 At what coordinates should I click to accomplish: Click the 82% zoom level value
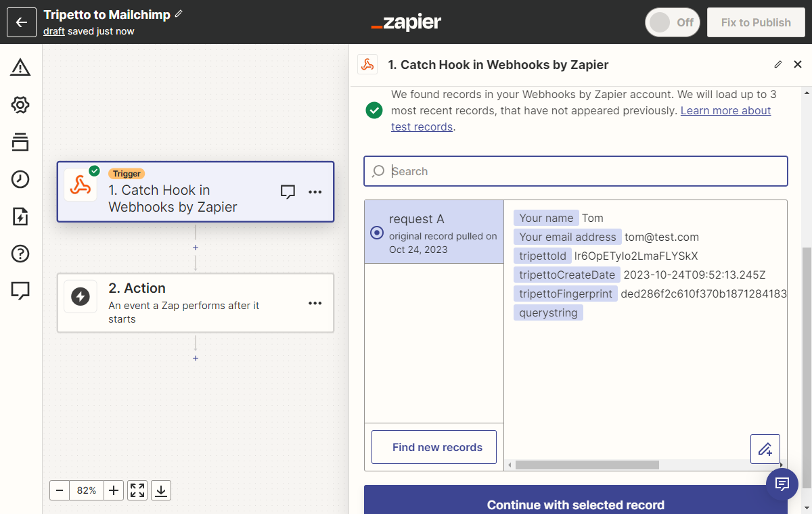coord(87,490)
